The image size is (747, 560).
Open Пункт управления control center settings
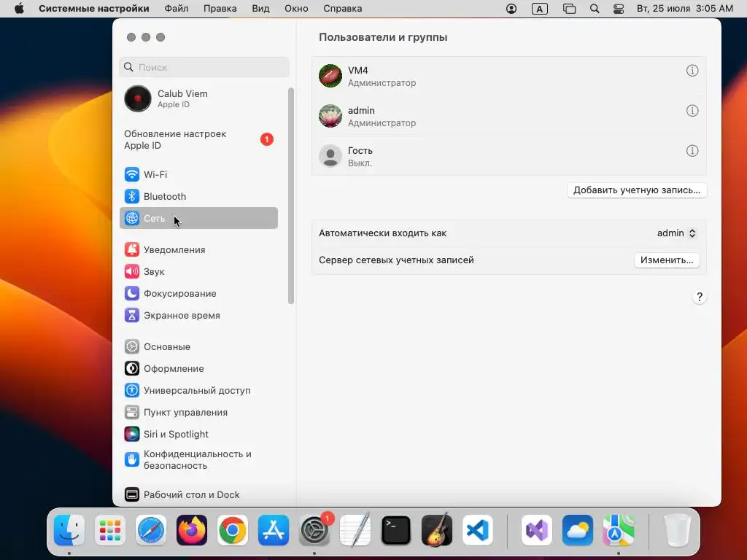198,413
